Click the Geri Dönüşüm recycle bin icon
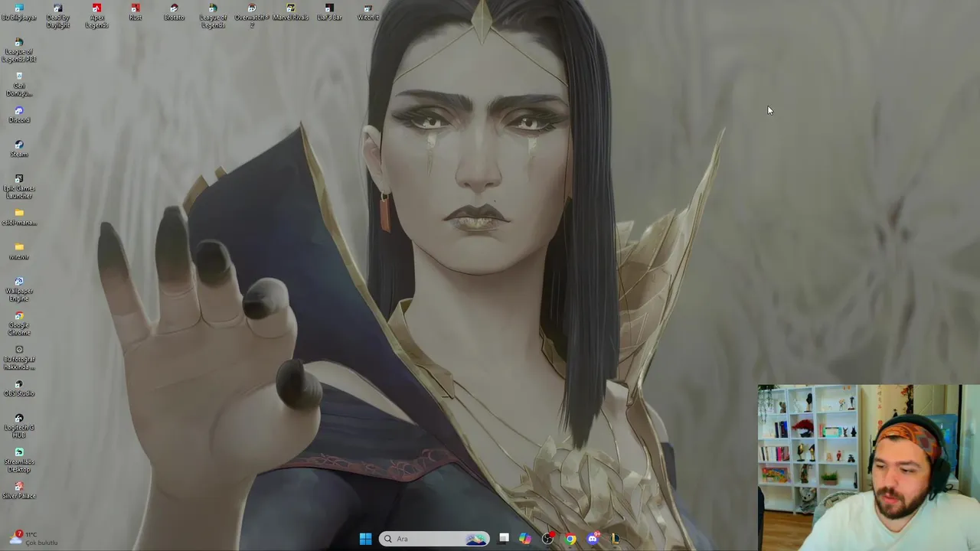The image size is (980, 551). (19, 85)
